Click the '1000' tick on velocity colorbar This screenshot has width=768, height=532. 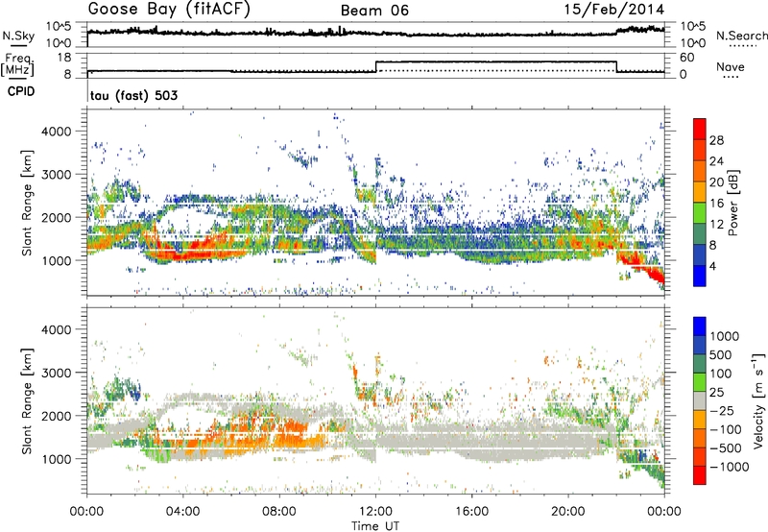725,336
